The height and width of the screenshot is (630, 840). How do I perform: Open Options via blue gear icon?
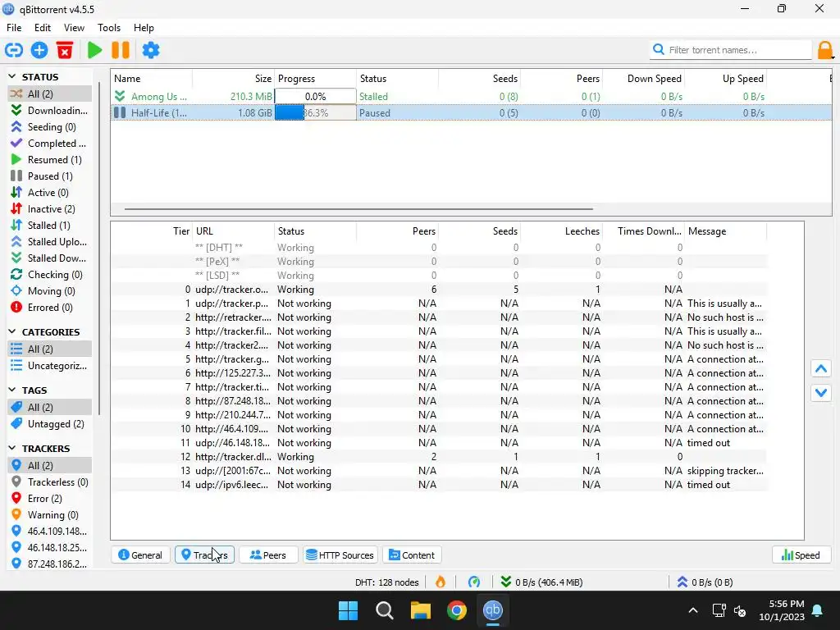[151, 50]
